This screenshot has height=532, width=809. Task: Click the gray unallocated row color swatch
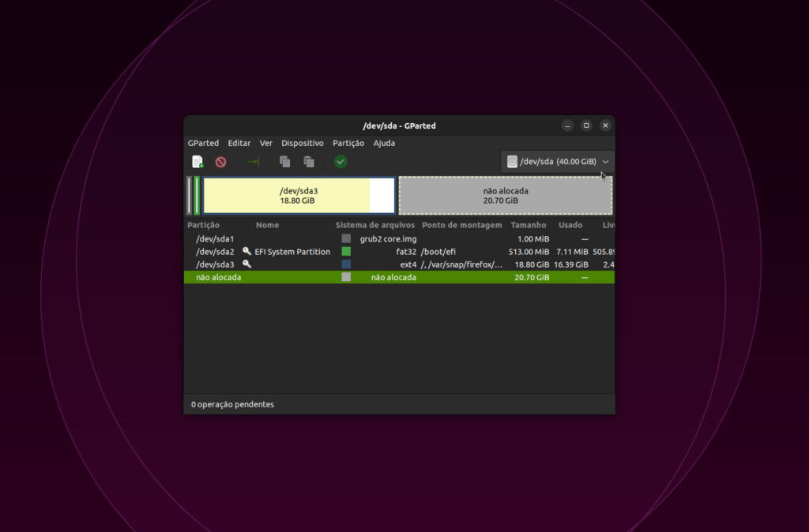[346, 277]
